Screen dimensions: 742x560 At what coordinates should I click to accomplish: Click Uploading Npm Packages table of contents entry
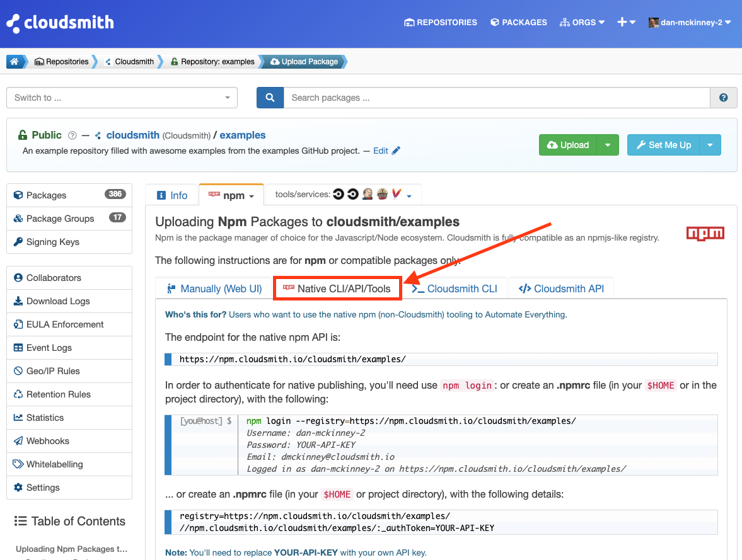click(71, 549)
